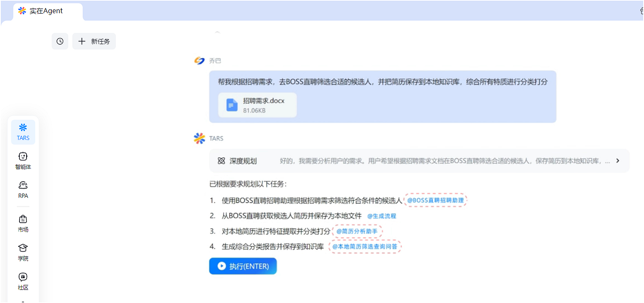Screen dimensions: 644x303
Task: Switch to the 实在Agent tab
Action: click(x=48, y=11)
